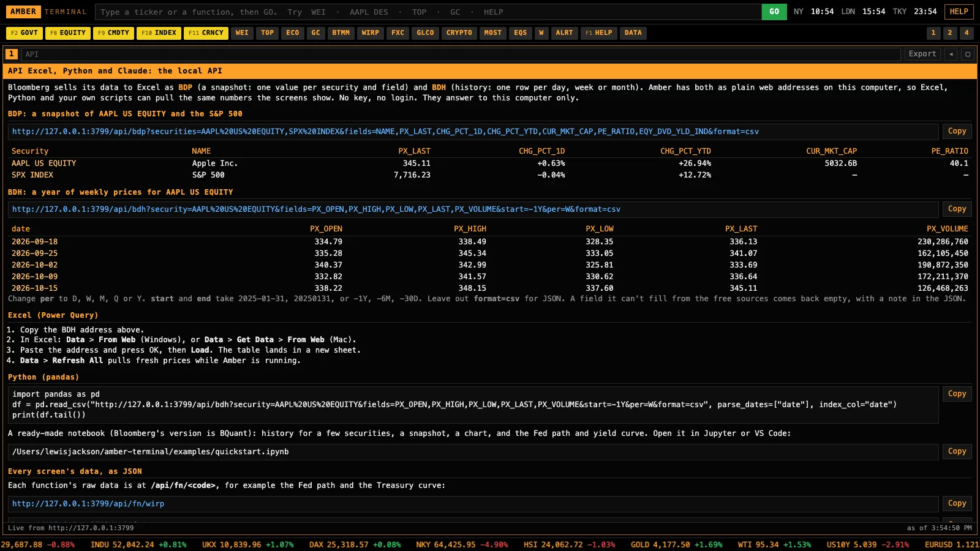Open the F11 CRNCY tab

[x=206, y=33]
